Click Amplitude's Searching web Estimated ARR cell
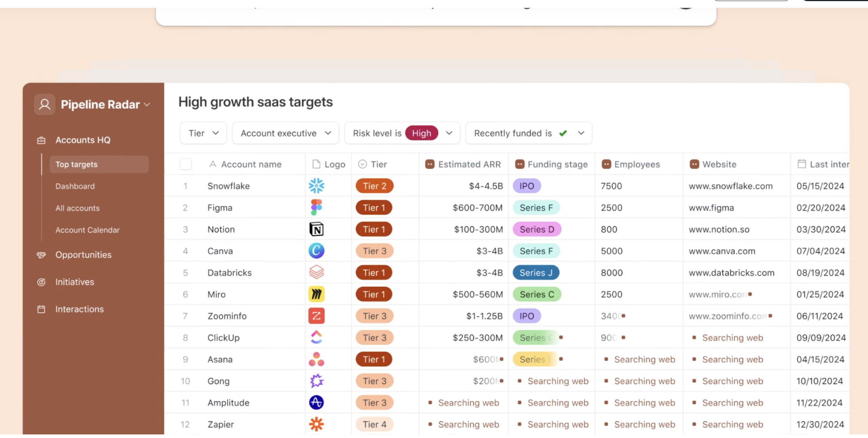Screen dimensions: 868x438 tap(464, 403)
